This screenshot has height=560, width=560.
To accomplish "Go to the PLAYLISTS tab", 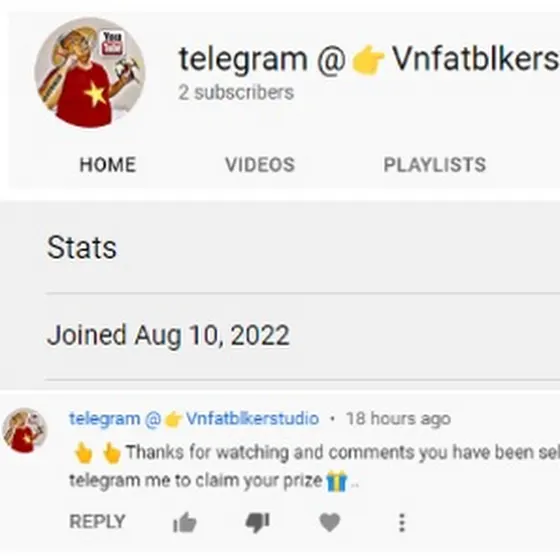I will [435, 165].
